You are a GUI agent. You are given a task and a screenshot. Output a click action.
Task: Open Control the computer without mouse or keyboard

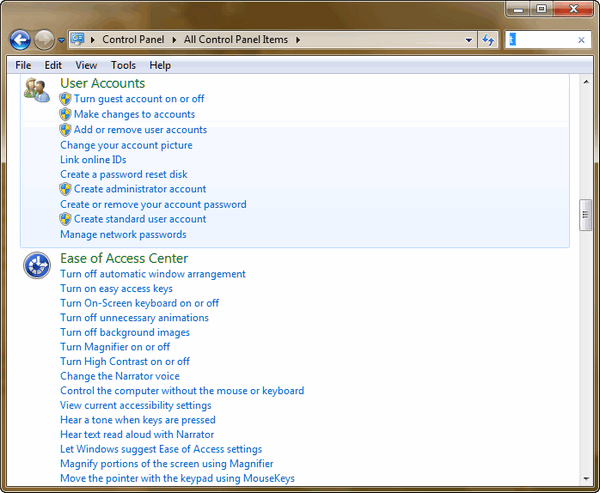(x=182, y=390)
